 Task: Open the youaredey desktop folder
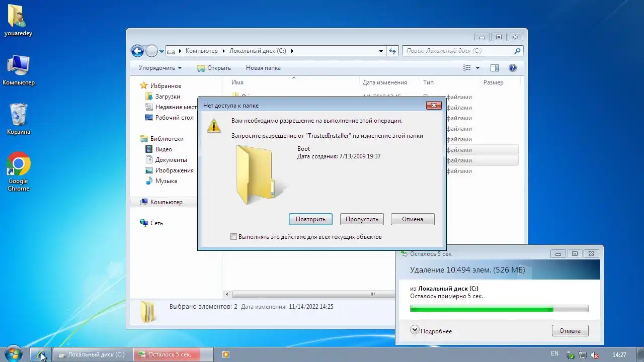[x=18, y=20]
